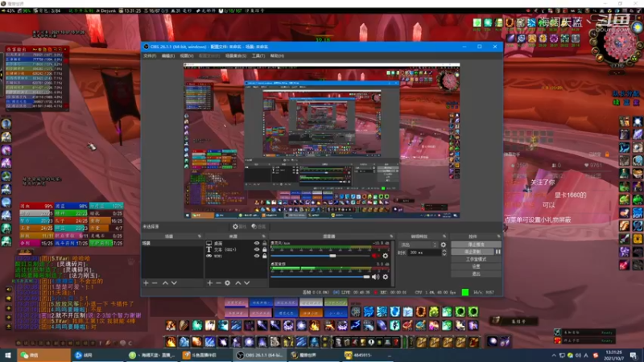Open OBS settings button 设置
644x362 pixels.
point(476,266)
